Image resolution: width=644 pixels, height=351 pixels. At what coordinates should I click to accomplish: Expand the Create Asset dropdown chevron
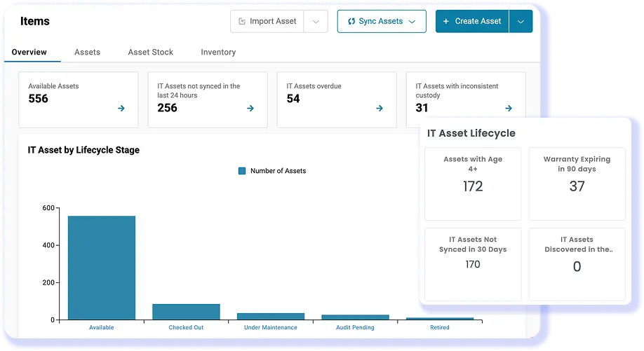[x=521, y=22]
